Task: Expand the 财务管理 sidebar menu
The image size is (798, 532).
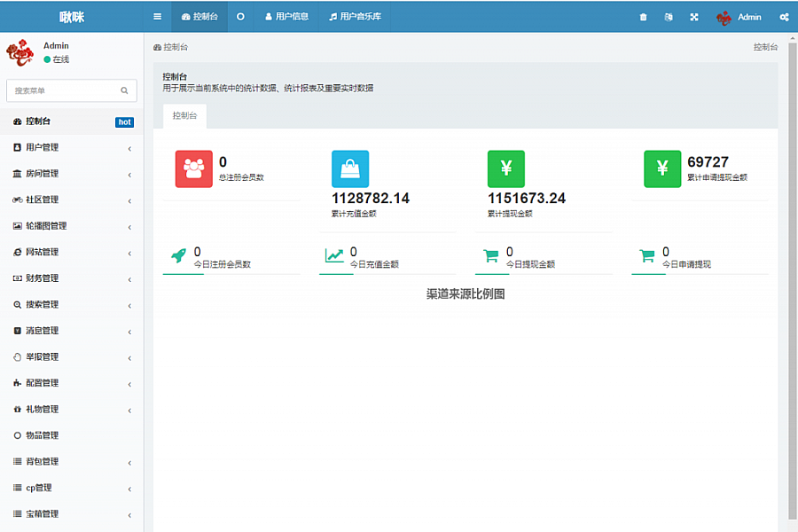Action: click(x=71, y=278)
